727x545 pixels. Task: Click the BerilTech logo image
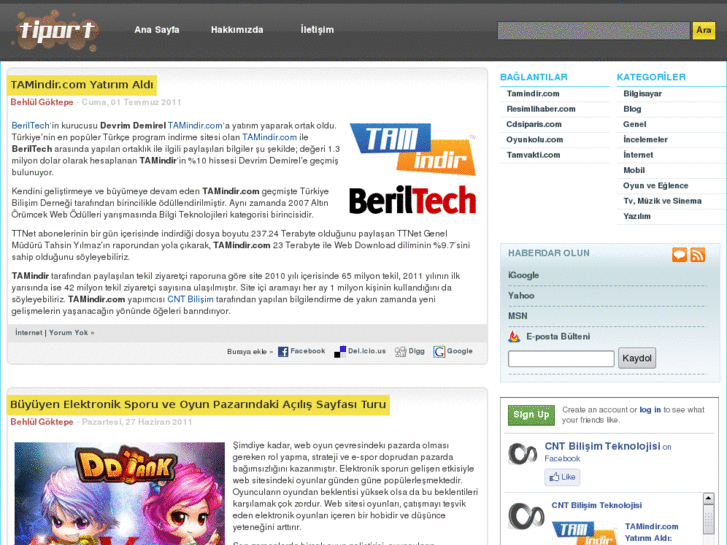pyautogui.click(x=413, y=200)
